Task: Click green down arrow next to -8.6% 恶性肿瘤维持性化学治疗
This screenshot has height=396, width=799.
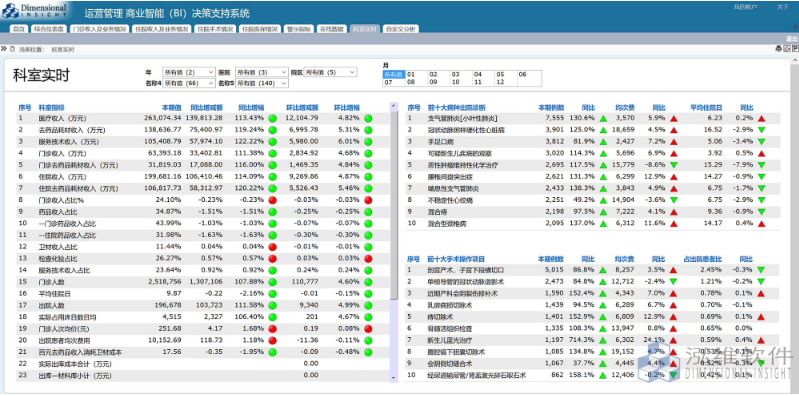Action: click(674, 165)
